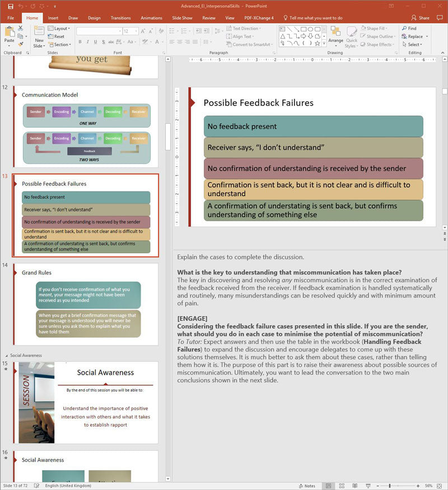
Task: Select slide 14 Grand Rules thumbnail
Action: (86, 305)
